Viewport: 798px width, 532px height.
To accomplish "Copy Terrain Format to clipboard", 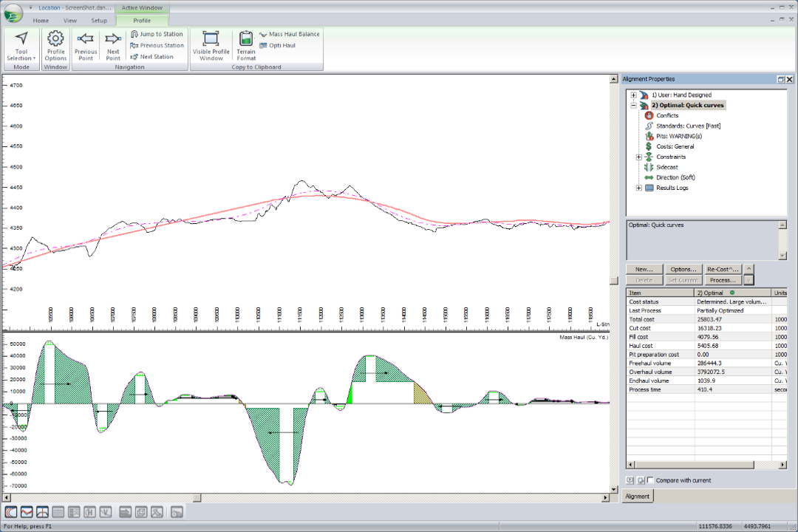I will pyautogui.click(x=246, y=39).
